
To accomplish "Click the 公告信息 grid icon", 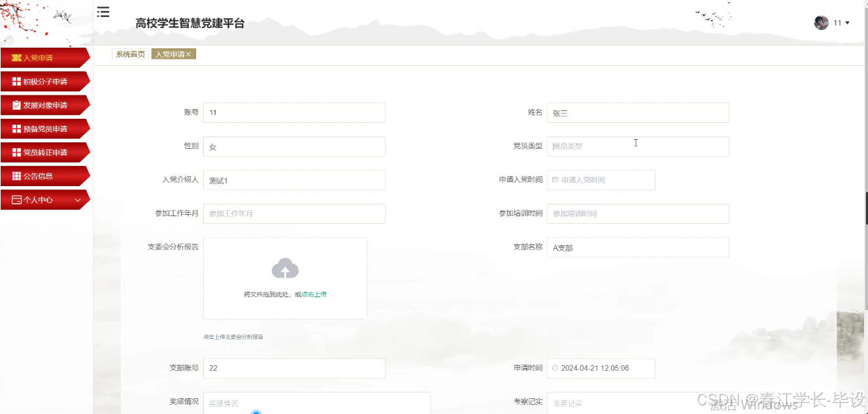I will point(17,176).
